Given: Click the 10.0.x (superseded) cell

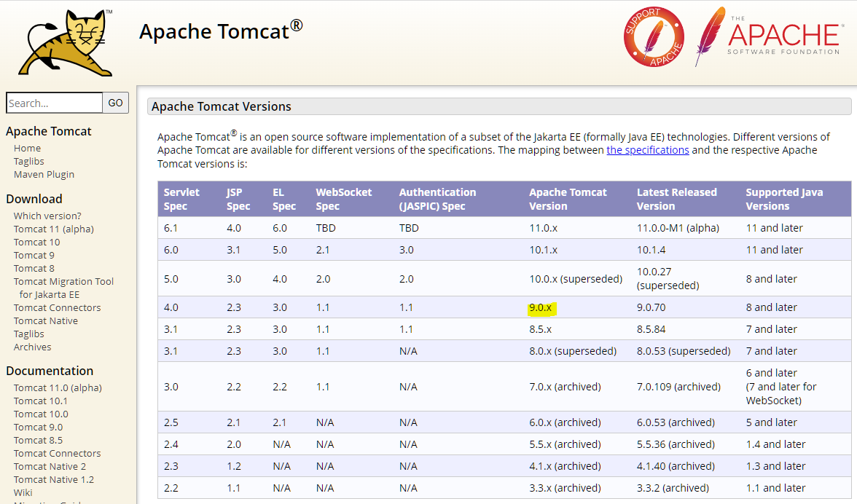Looking at the screenshot, I should tap(576, 278).
